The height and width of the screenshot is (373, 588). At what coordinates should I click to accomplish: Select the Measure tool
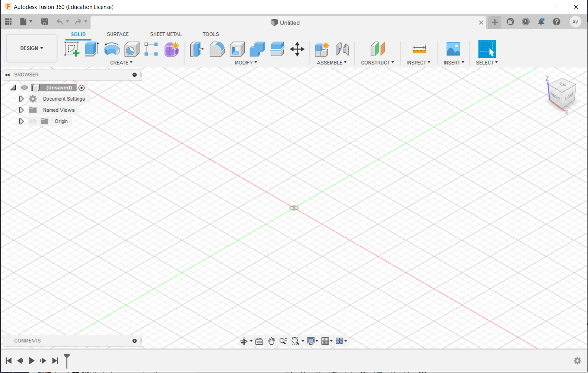tap(419, 49)
